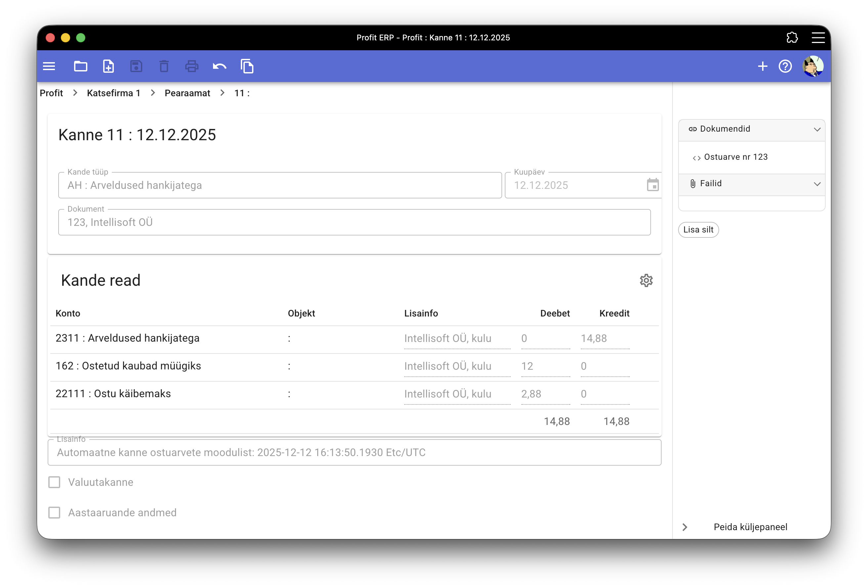This screenshot has width=868, height=588.
Task: Open the hamburger navigation menu in toolbar
Action: pos(49,66)
